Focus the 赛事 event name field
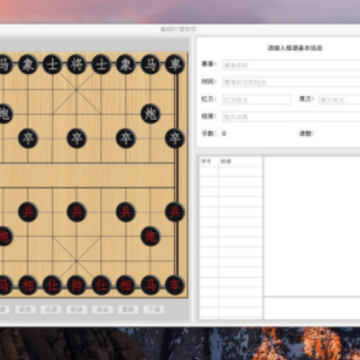The height and width of the screenshot is (360, 360). click(291, 65)
